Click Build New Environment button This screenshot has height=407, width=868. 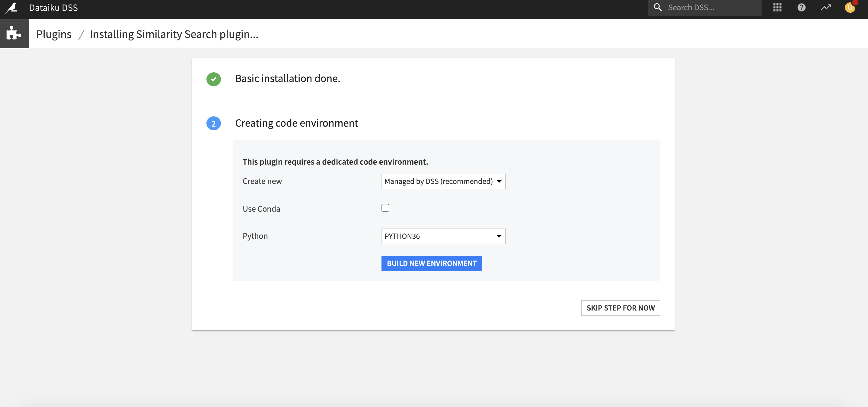(x=431, y=263)
